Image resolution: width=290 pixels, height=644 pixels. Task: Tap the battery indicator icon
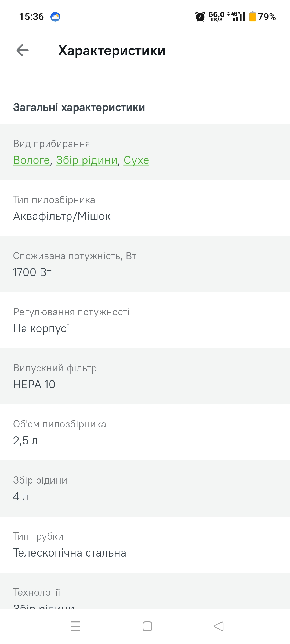point(252,17)
